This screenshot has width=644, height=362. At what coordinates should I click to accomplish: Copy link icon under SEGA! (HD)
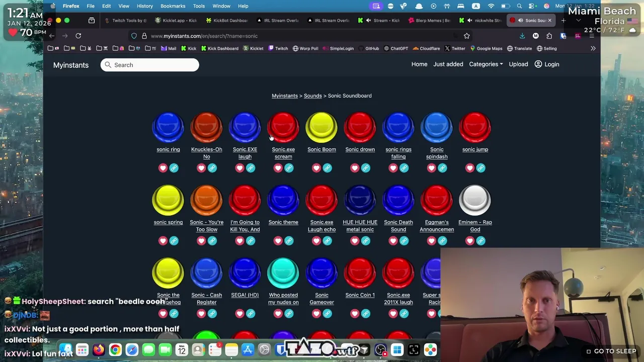[251, 314]
